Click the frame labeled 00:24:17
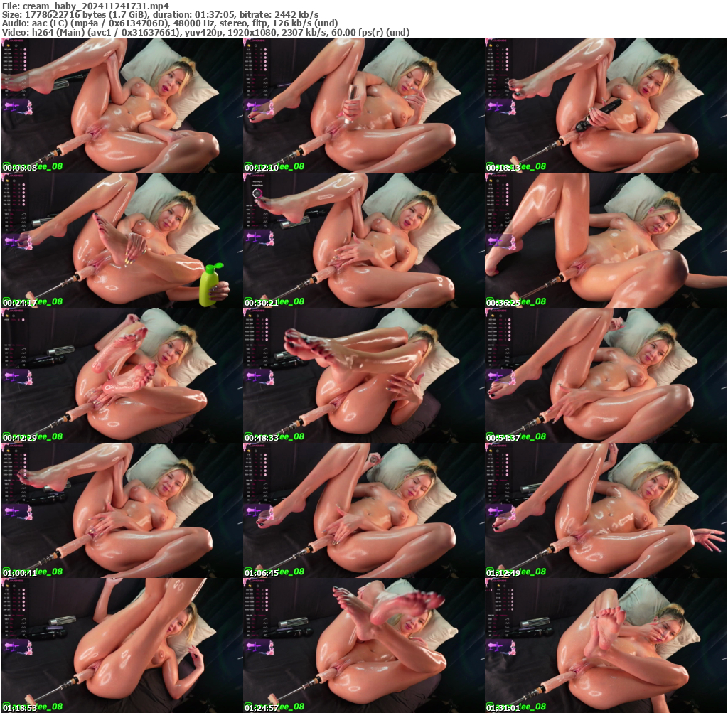Screen dimensions: 728x713 coord(122,240)
